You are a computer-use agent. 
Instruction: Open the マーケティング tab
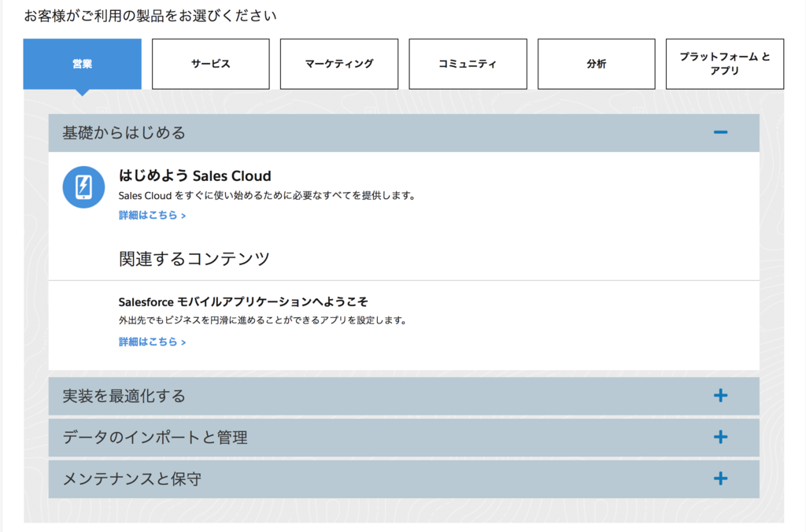339,64
